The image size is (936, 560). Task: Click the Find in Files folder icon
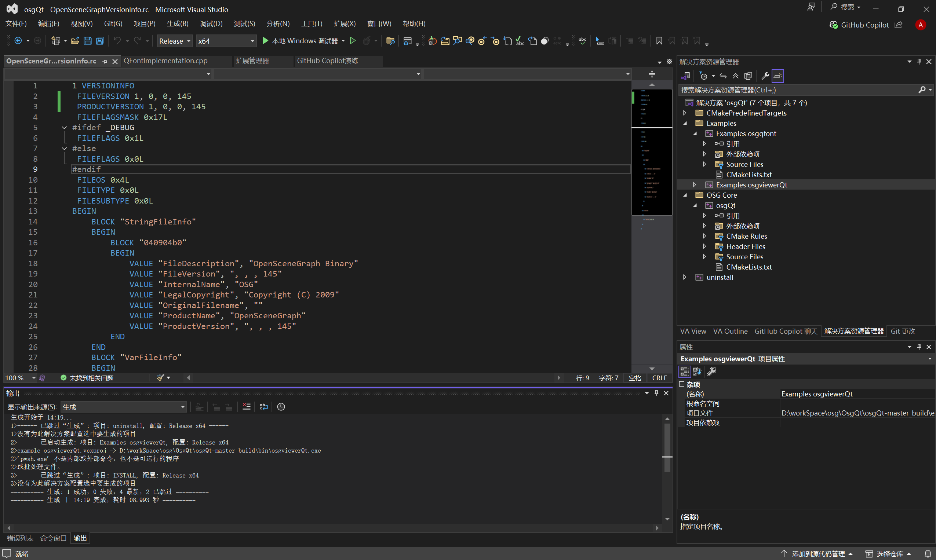(x=390, y=41)
